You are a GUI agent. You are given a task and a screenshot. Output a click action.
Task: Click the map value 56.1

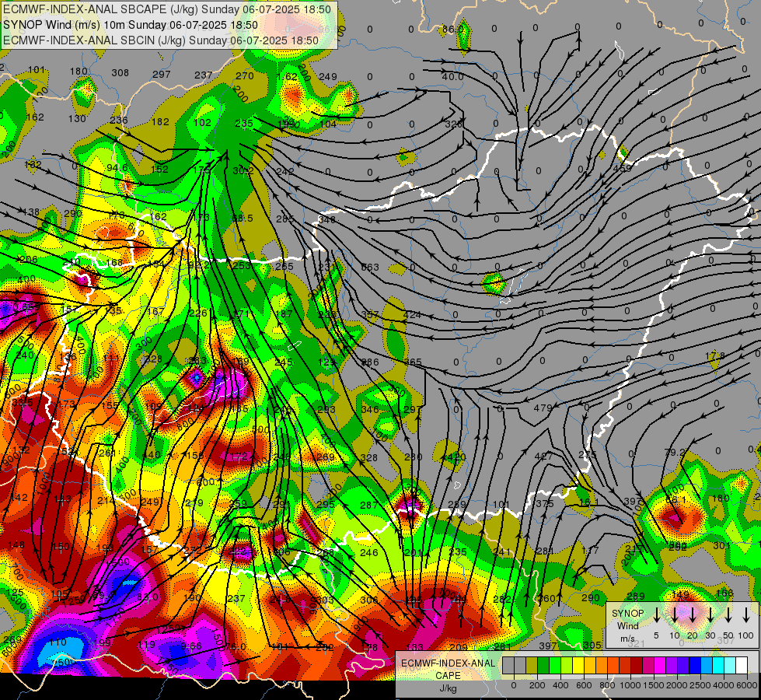pos(675,500)
